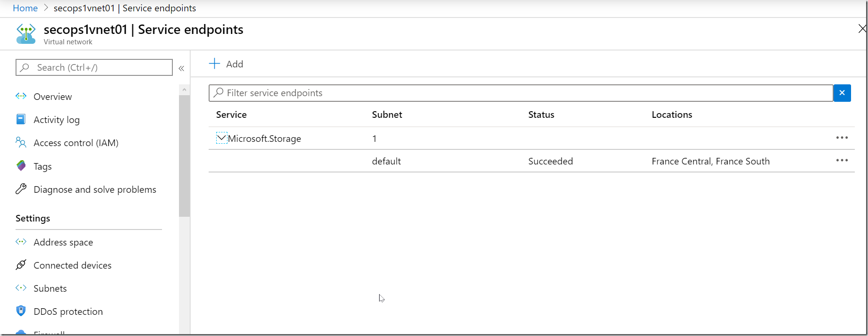868x336 pixels.
Task: Sort by the Service column header
Action: [231, 115]
